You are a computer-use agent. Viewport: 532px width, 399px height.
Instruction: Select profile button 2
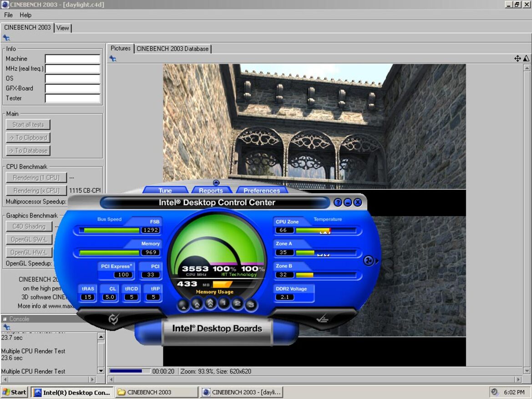coord(237,303)
